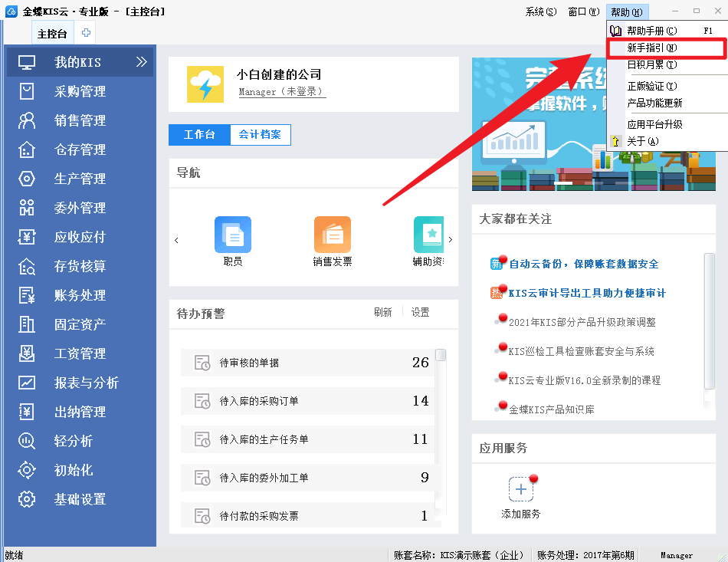
Task: Click the 大家都在关注 panel scrollbar
Action: [709, 321]
